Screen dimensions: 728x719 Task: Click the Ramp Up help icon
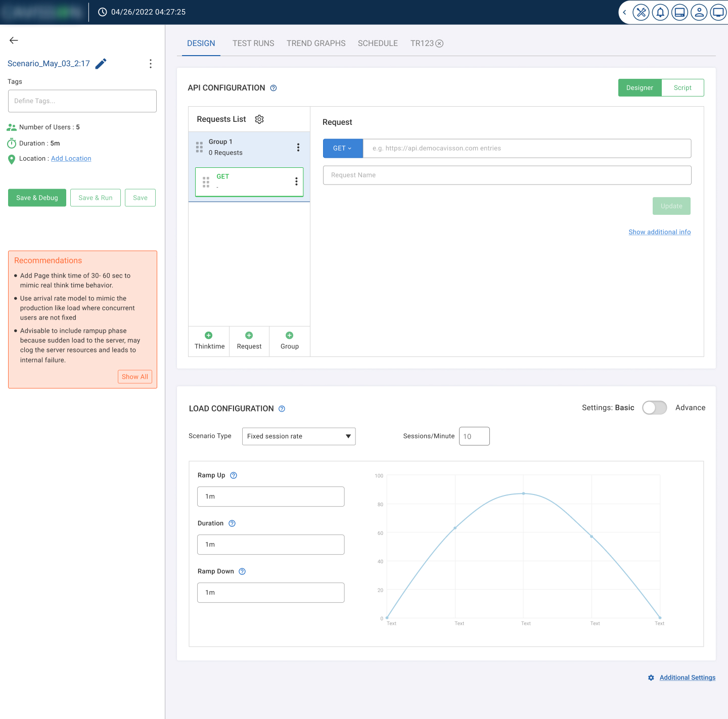pos(234,475)
